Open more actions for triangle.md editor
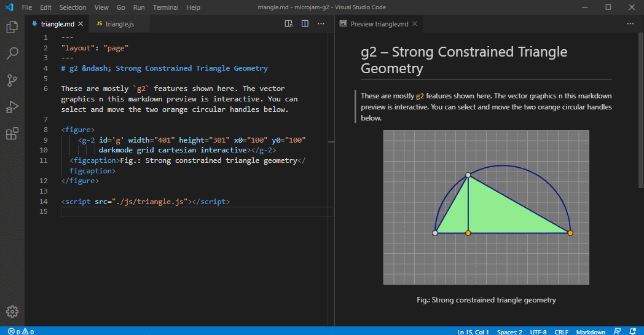 click(321, 24)
